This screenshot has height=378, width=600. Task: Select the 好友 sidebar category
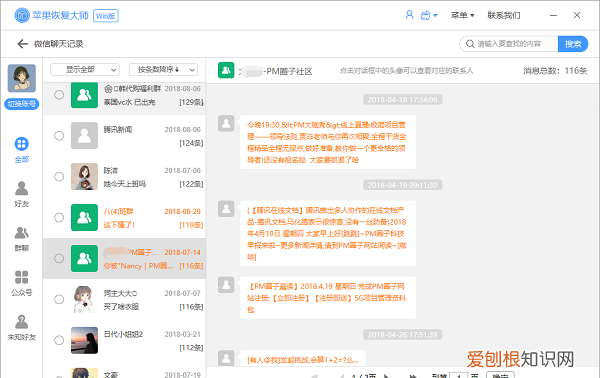tap(22, 194)
